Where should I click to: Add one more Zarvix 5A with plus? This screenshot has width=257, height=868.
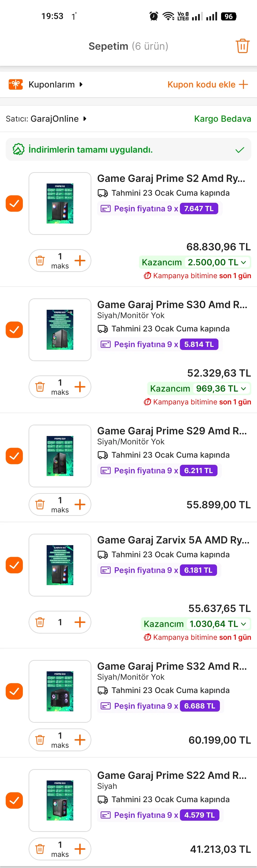(x=80, y=622)
